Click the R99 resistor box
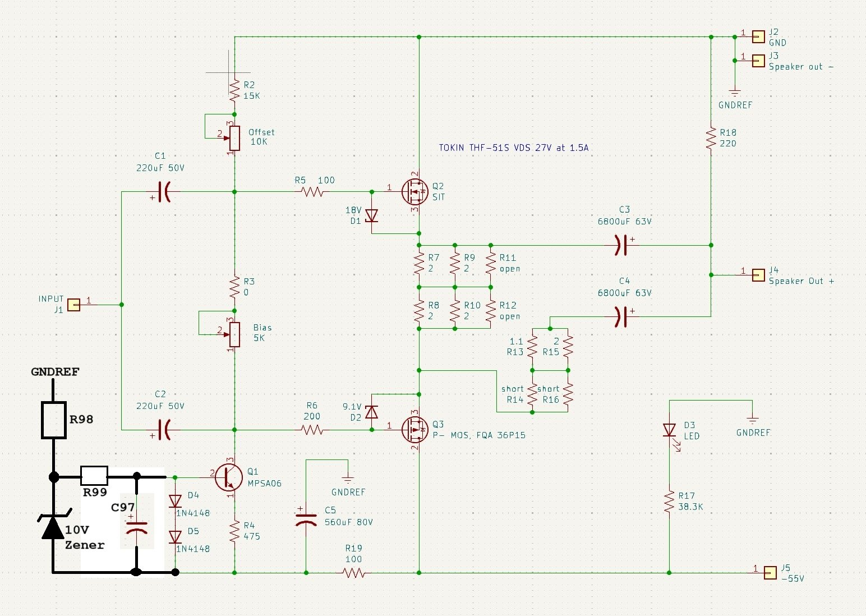This screenshot has width=866, height=616. [x=94, y=476]
